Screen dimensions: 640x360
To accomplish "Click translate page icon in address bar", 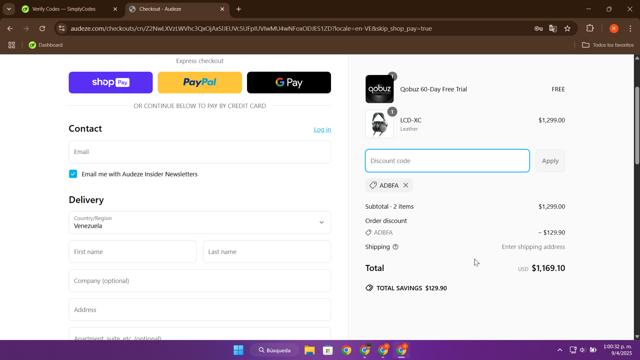I will coord(553,29).
